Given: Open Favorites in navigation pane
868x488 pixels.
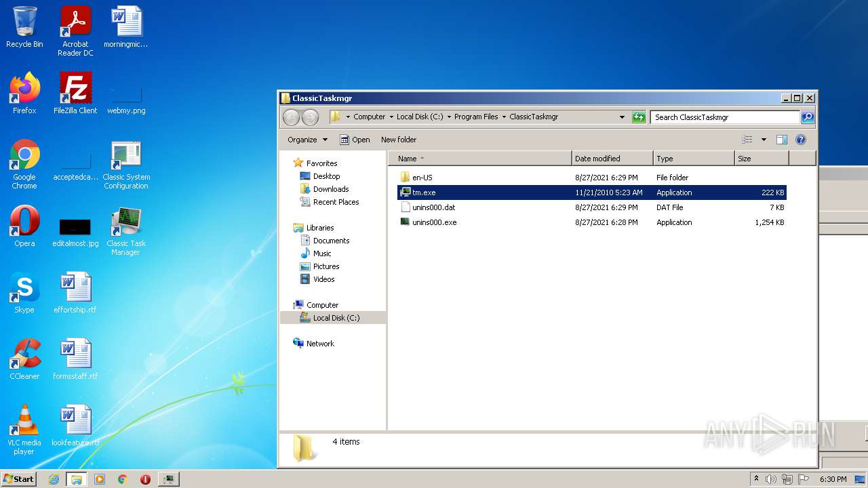Looking at the screenshot, I should click(315, 163).
